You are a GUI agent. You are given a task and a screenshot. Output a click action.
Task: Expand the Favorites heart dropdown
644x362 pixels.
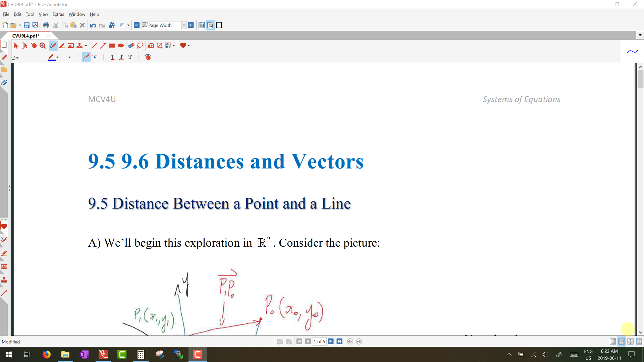pos(189,46)
